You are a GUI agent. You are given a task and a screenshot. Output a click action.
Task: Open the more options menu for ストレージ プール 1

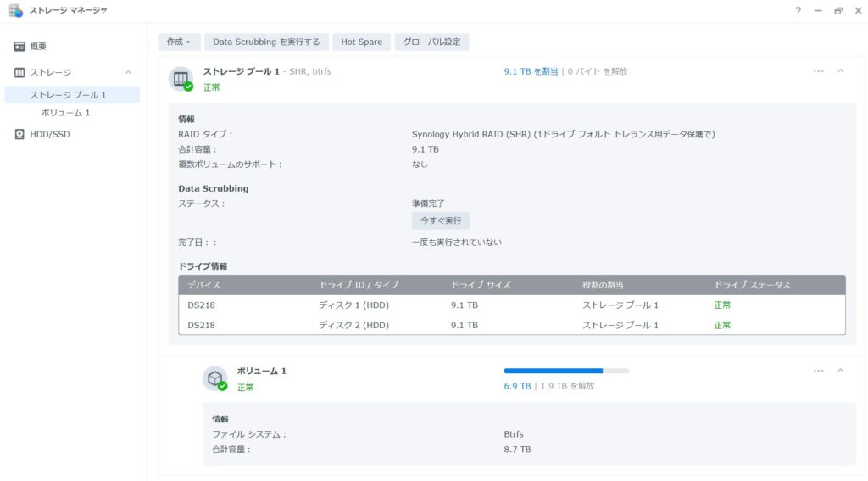(x=818, y=71)
